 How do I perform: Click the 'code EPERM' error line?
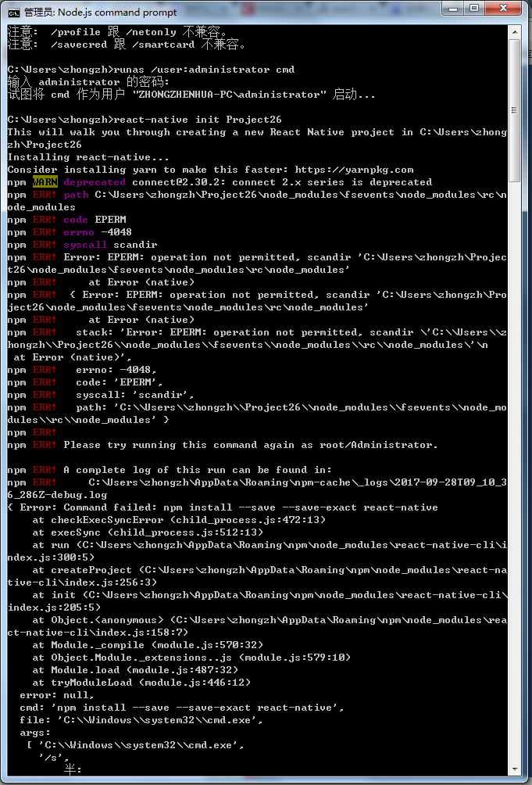66,220
